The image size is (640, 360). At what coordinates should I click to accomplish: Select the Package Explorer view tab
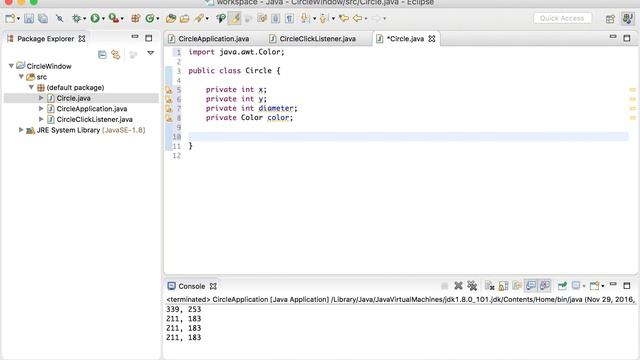45,39
